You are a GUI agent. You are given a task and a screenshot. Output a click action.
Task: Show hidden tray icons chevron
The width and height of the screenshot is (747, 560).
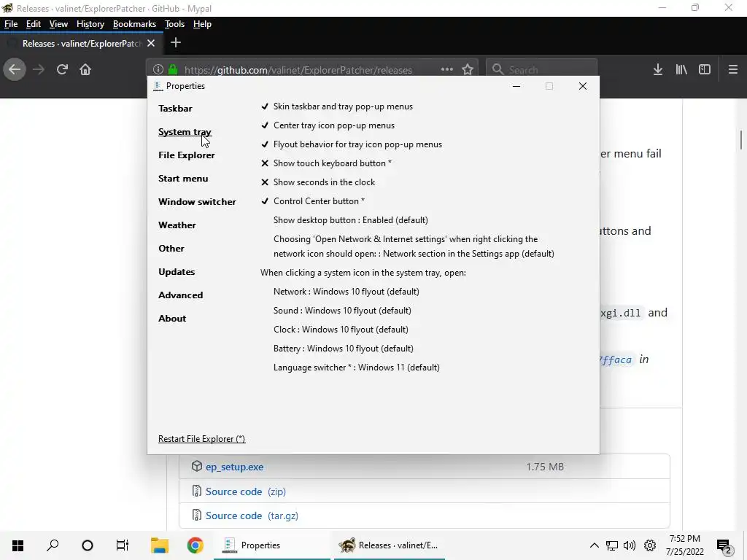pyautogui.click(x=594, y=545)
